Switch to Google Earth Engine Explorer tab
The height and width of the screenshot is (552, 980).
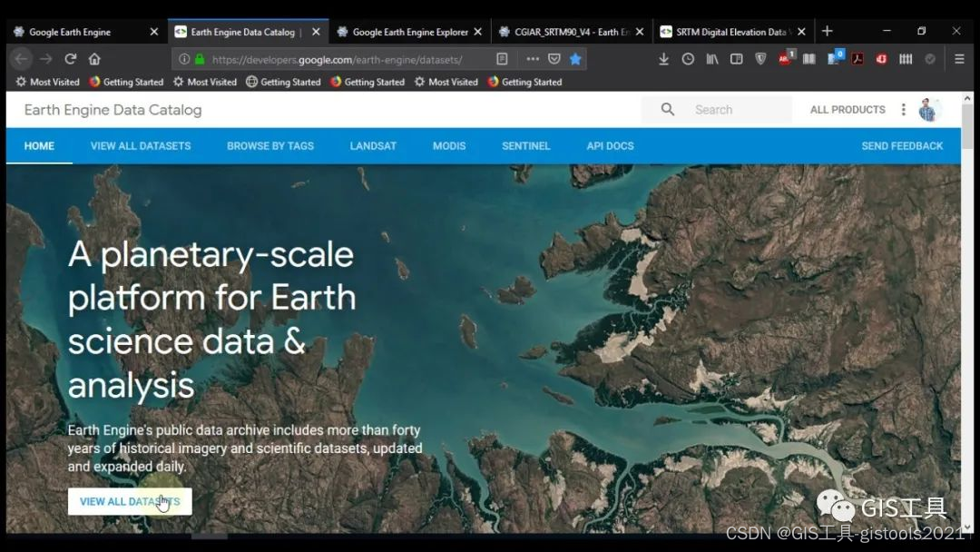tap(410, 32)
